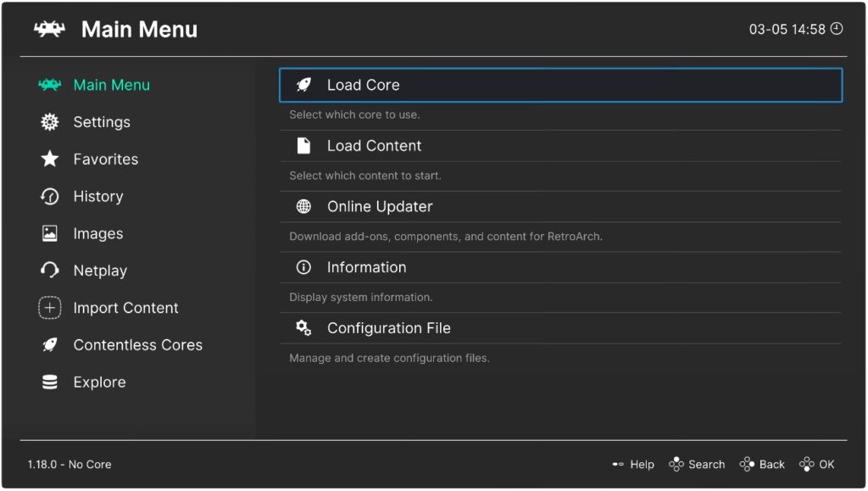Open the Information entry
This screenshot has height=491, width=868.
point(561,267)
